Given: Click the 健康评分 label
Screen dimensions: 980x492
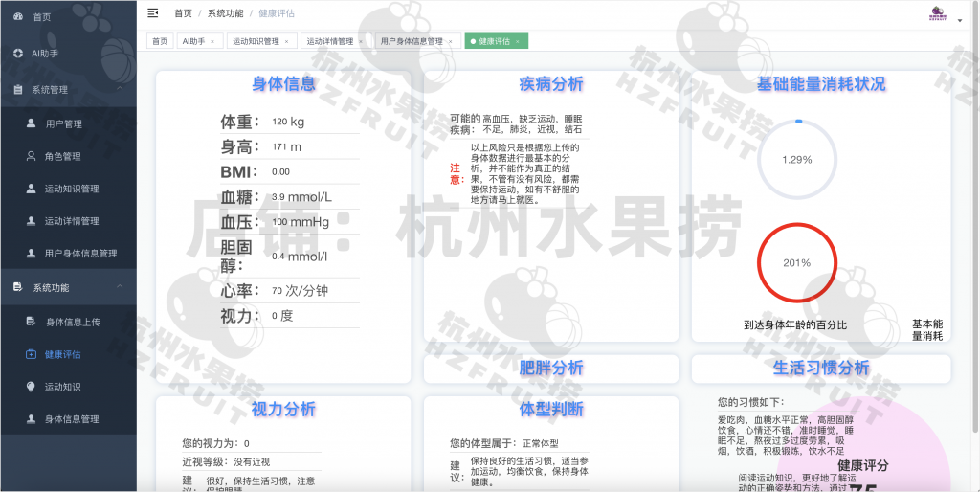Looking at the screenshot, I should point(863,466).
